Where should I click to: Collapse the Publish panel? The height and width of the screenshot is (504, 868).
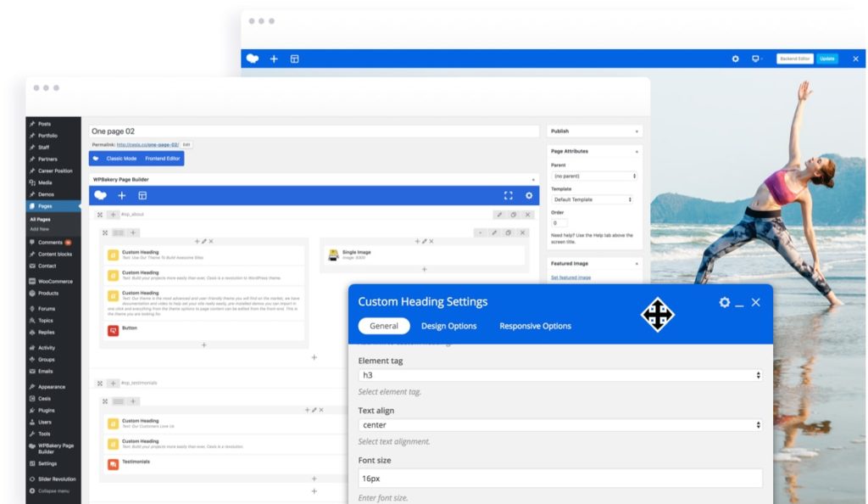click(x=637, y=132)
